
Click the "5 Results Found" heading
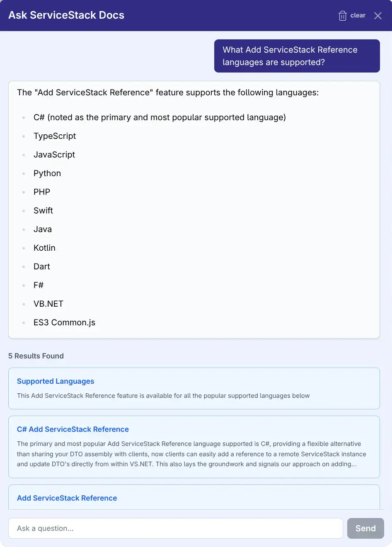36,356
